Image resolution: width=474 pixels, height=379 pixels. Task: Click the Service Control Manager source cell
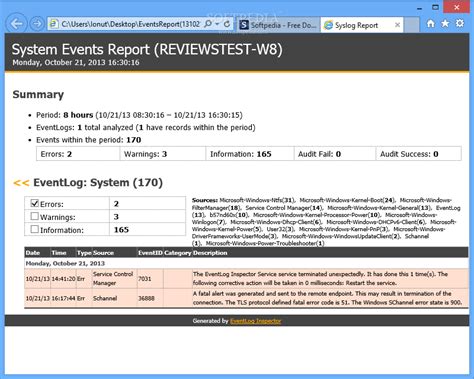114,279
